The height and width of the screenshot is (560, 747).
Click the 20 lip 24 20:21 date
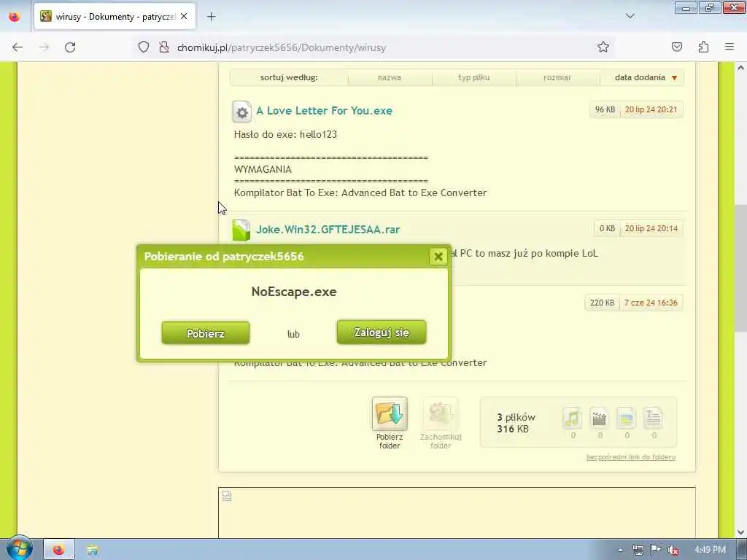click(651, 109)
